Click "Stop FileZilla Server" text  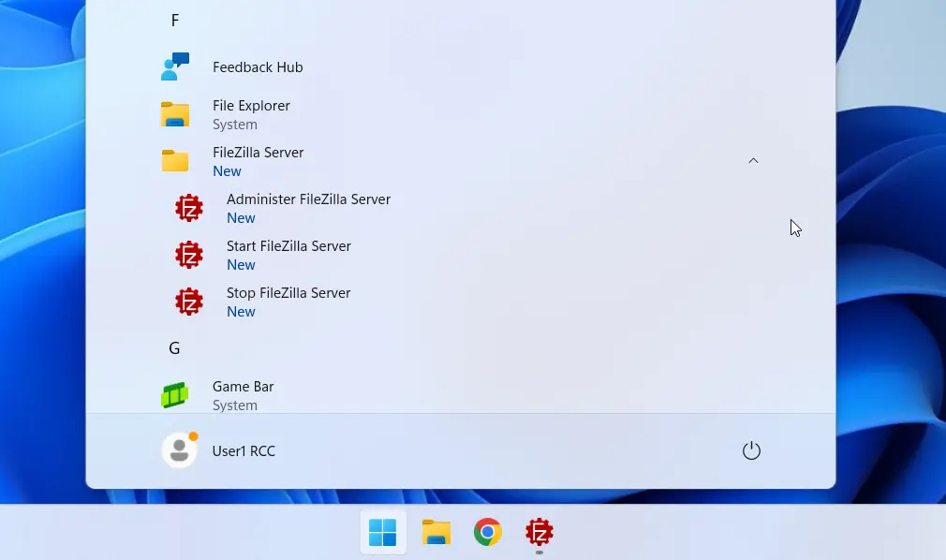[288, 293]
